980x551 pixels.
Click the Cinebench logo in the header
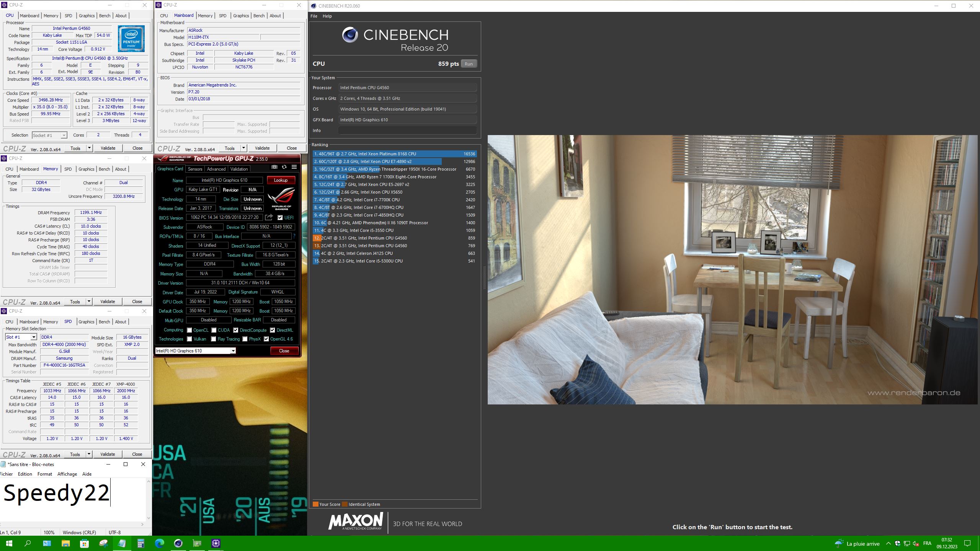click(350, 35)
